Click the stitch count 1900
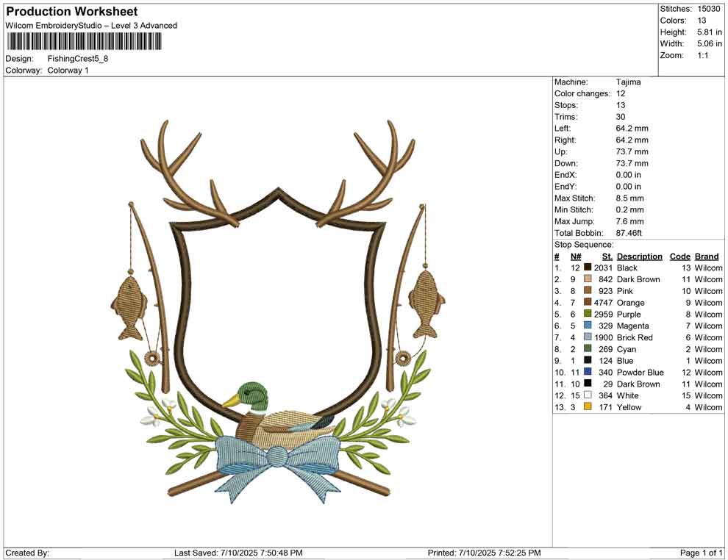 [x=603, y=337]
